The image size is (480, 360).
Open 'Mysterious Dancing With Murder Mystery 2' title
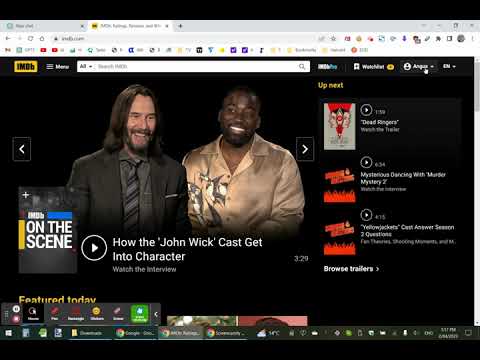pyautogui.click(x=403, y=178)
